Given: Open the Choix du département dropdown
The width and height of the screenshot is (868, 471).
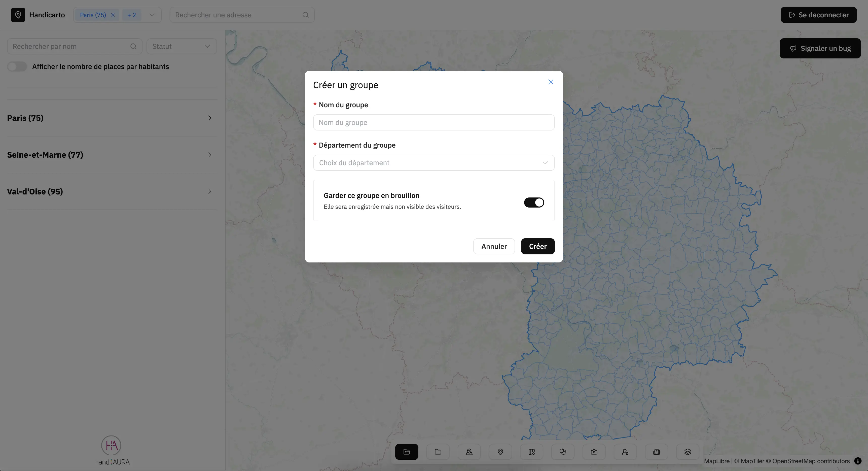Looking at the screenshot, I should [433, 163].
